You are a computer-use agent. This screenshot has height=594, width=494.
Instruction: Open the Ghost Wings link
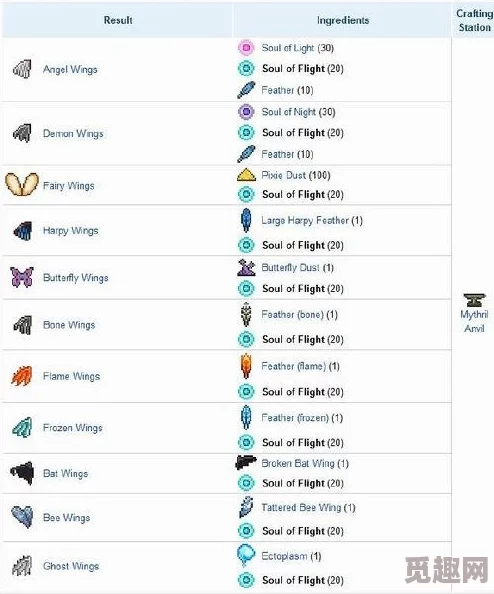point(71,566)
